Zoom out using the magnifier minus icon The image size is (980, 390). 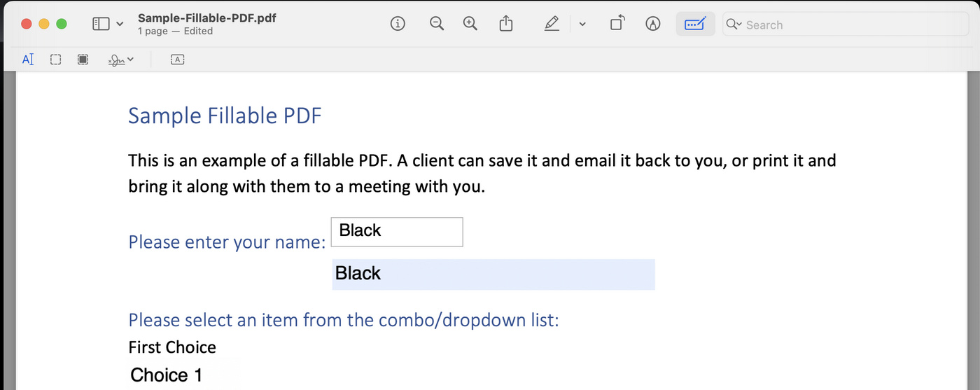tap(437, 25)
